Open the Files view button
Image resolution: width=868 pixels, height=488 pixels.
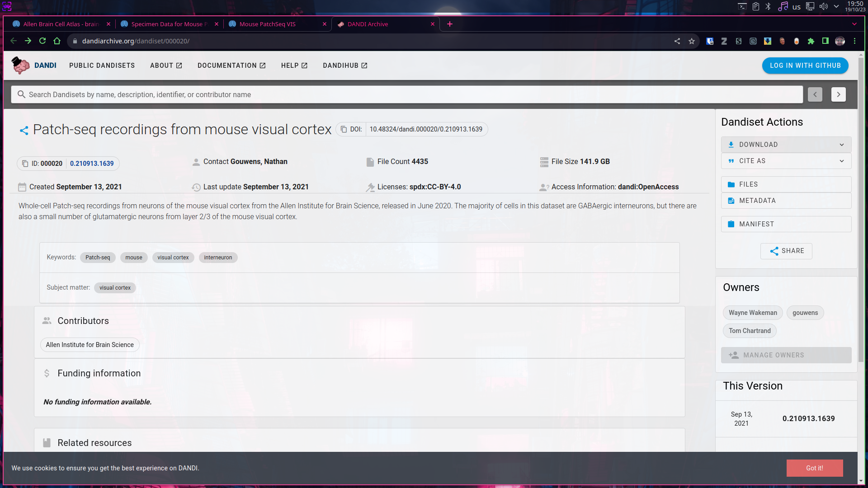click(x=786, y=184)
